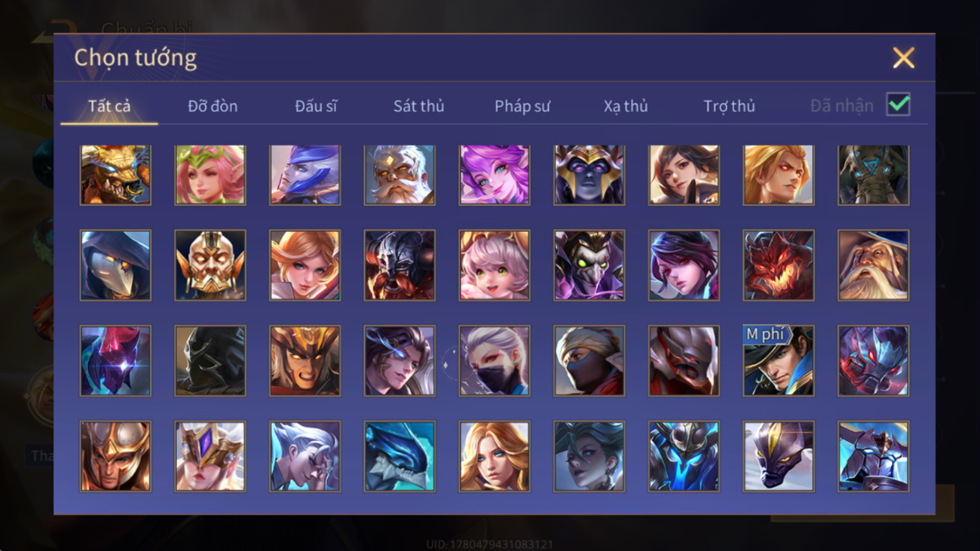Viewport: 980px width, 551px height.
Task: Toggle the 'Đã nhận' checkbox
Action: [898, 104]
